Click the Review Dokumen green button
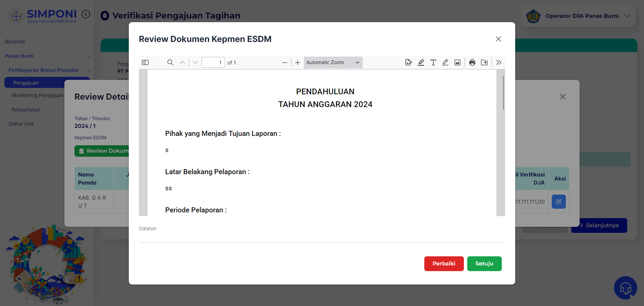 click(102, 151)
